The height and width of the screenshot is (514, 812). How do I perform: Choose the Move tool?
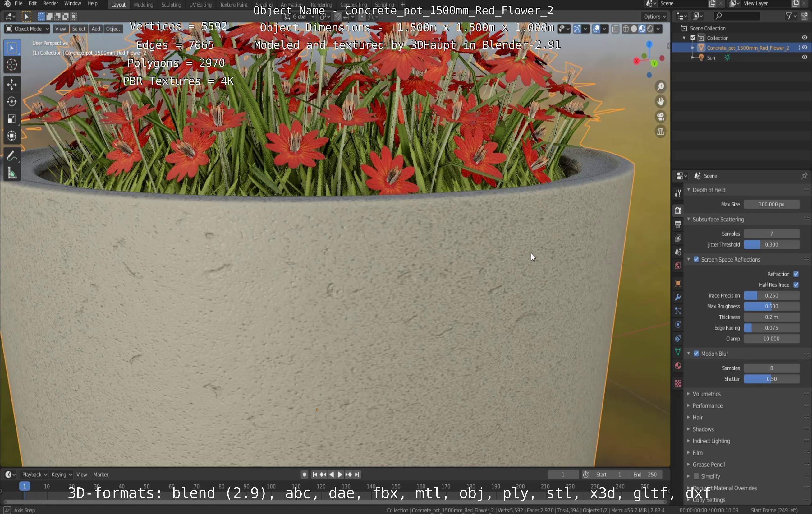point(12,85)
